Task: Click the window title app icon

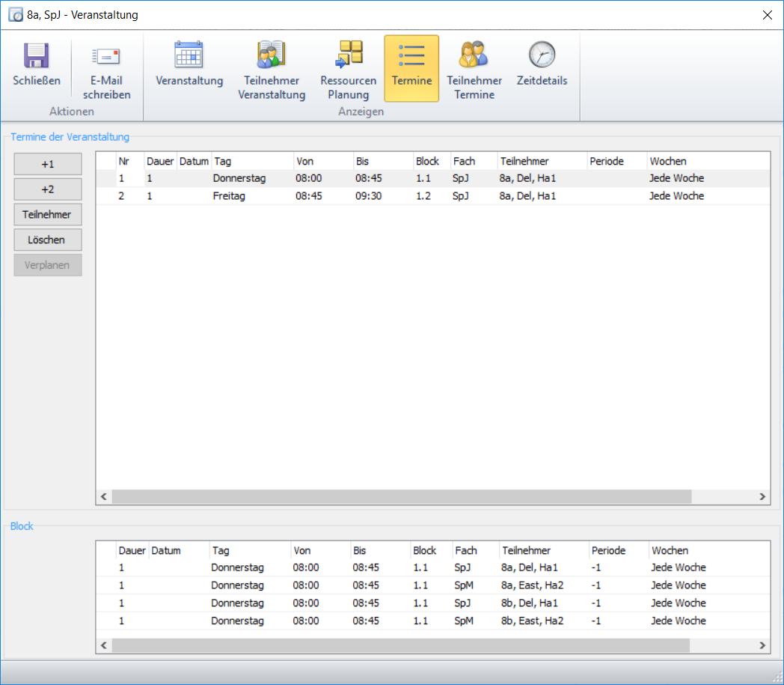Action: pos(16,14)
